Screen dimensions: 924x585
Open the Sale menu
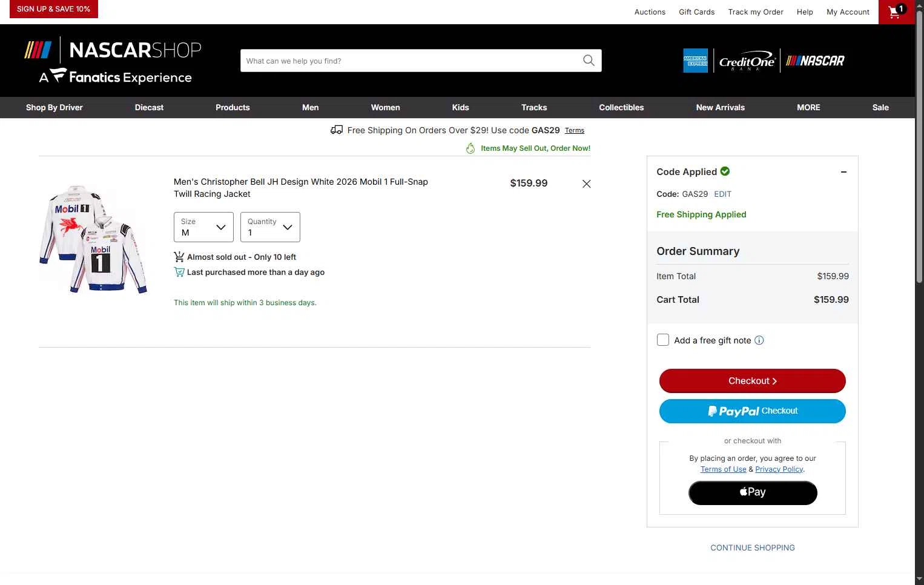(x=880, y=108)
